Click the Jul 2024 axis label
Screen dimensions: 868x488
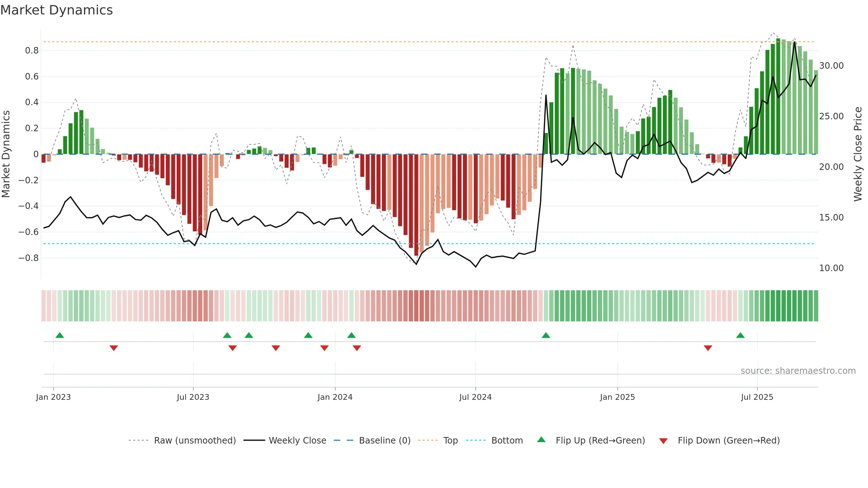tap(476, 397)
